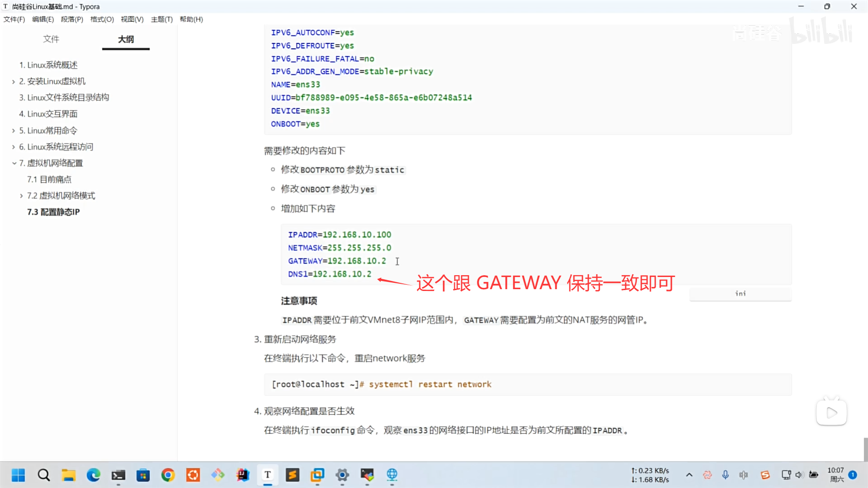Screen dimensions: 868x488
Task: Click the microphone icon in system tray
Action: pyautogui.click(x=725, y=475)
